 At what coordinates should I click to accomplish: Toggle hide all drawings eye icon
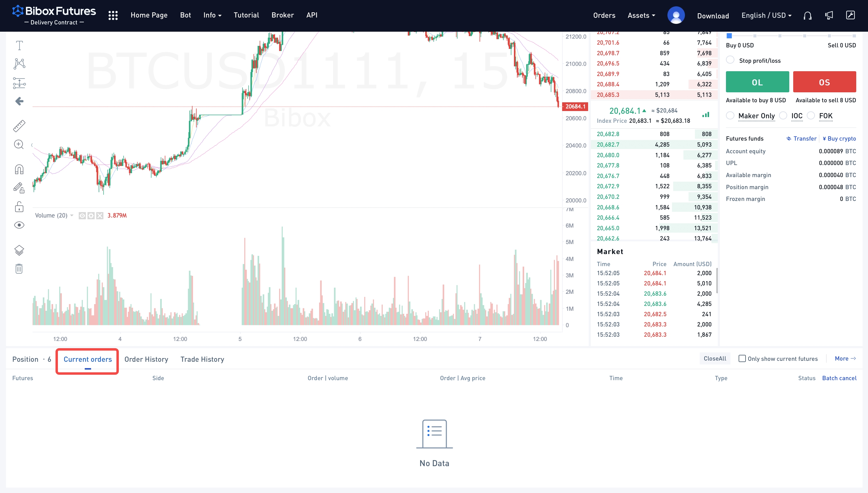click(x=19, y=225)
